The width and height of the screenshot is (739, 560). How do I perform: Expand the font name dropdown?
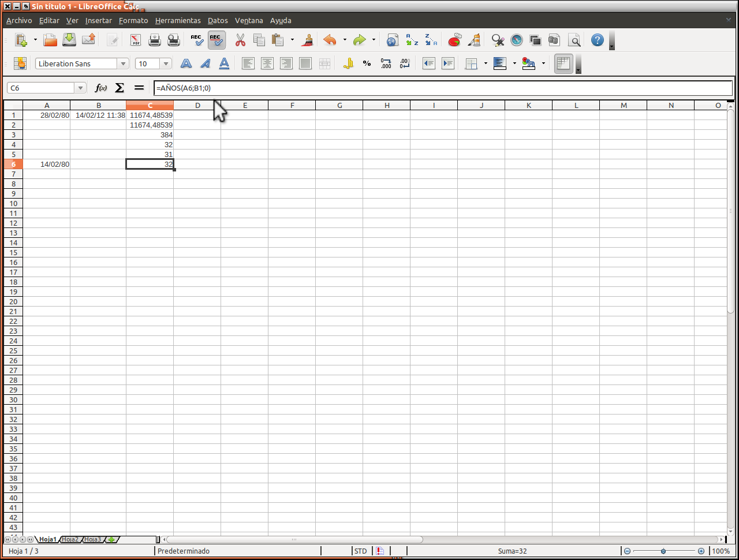tap(123, 64)
